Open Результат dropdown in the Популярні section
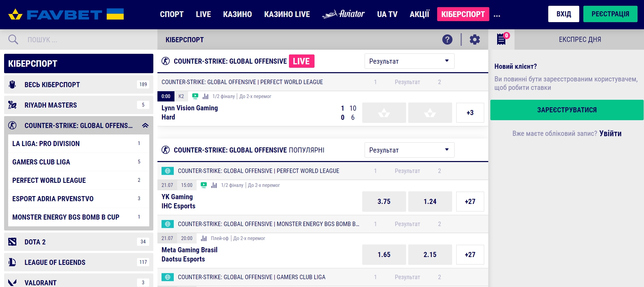 tap(409, 150)
